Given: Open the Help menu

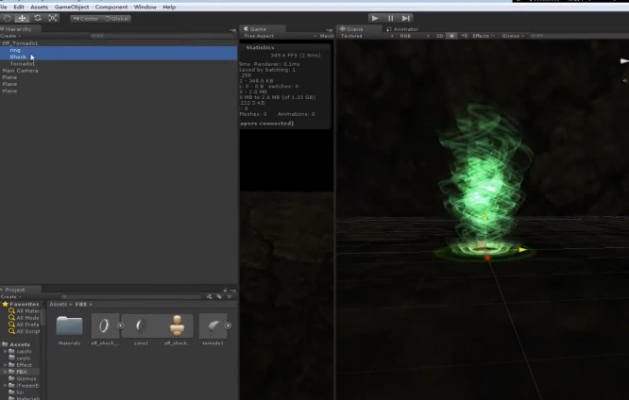Looking at the screenshot, I should (169, 7).
